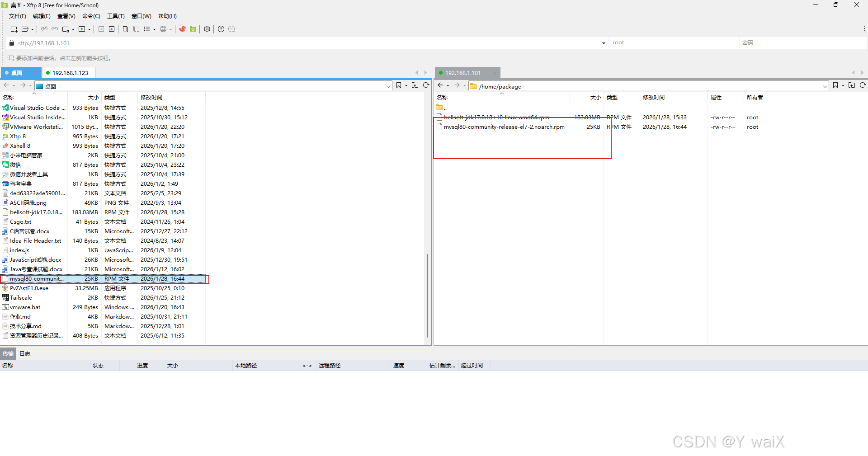Expand local pane bookmark dropdown arrow
Image resolution: width=868 pixels, height=456 pixels.
click(406, 85)
